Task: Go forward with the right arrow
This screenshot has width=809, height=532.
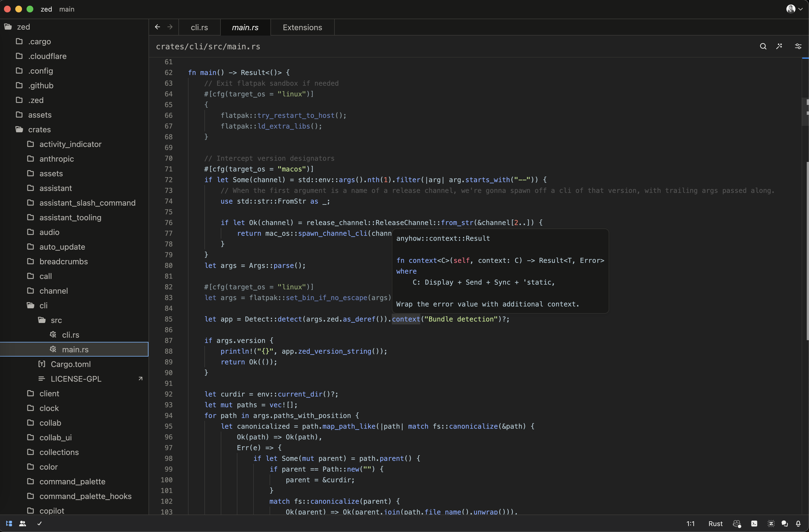Action: pyautogui.click(x=170, y=27)
